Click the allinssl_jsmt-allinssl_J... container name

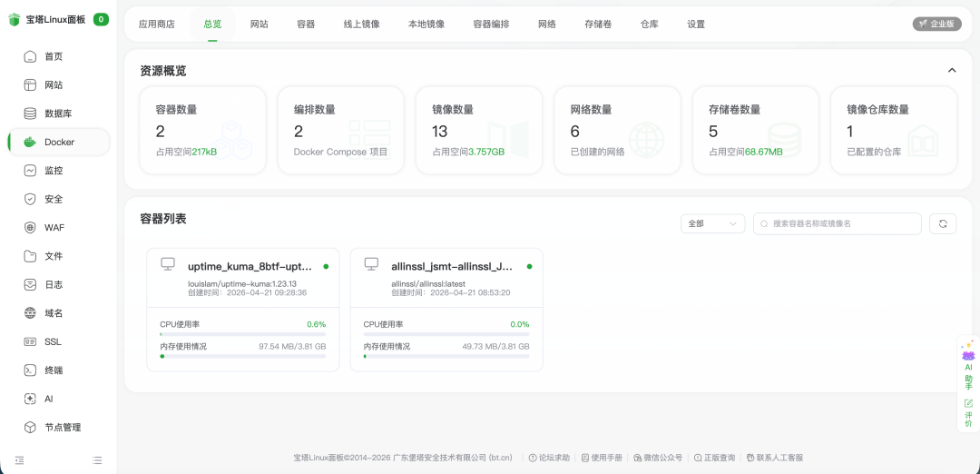452,266
